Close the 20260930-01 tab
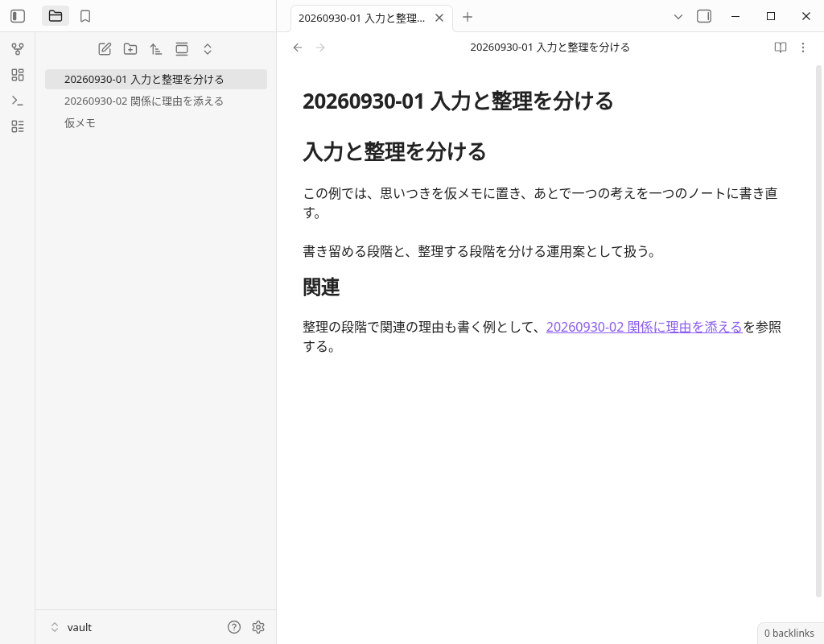Screen dimensions: 824x644 tap(439, 18)
